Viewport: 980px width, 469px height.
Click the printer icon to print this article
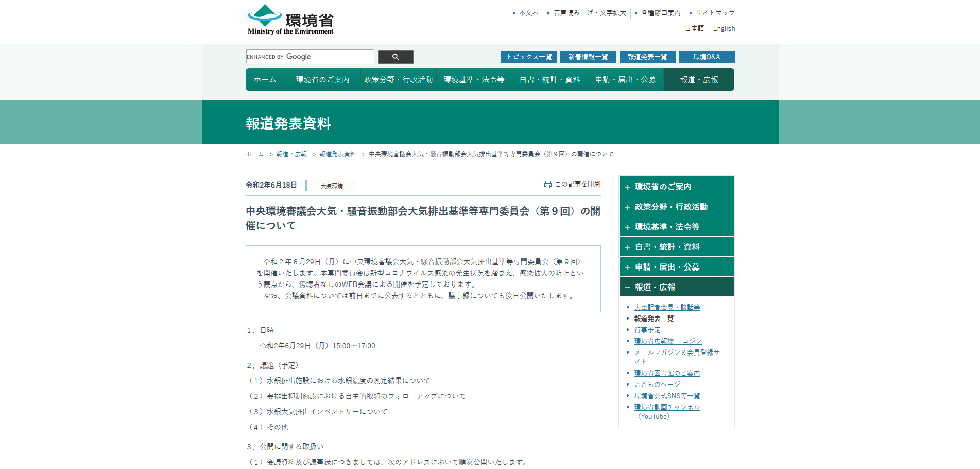(x=547, y=184)
